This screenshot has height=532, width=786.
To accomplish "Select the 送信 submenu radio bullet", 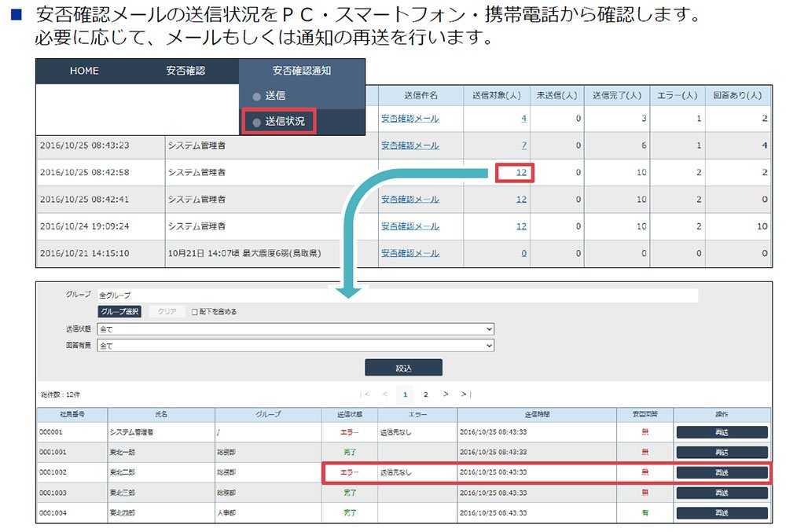I will tap(257, 96).
